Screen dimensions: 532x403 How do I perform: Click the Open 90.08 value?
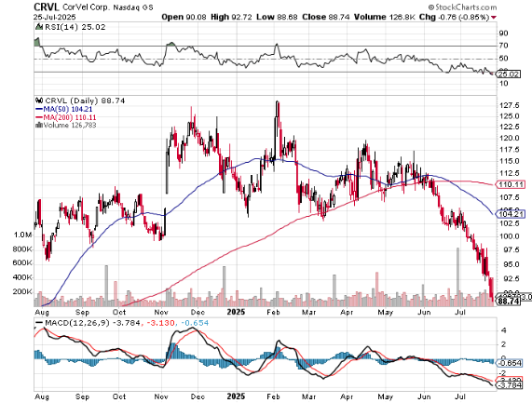point(184,17)
